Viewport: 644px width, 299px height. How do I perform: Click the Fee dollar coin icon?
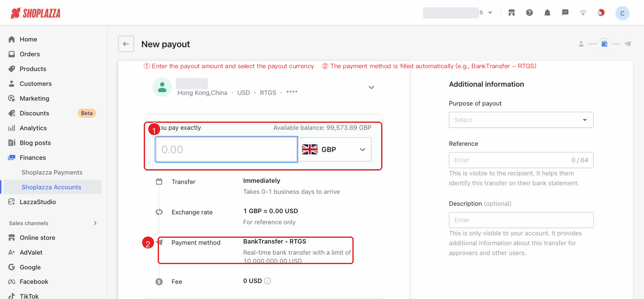(x=159, y=282)
